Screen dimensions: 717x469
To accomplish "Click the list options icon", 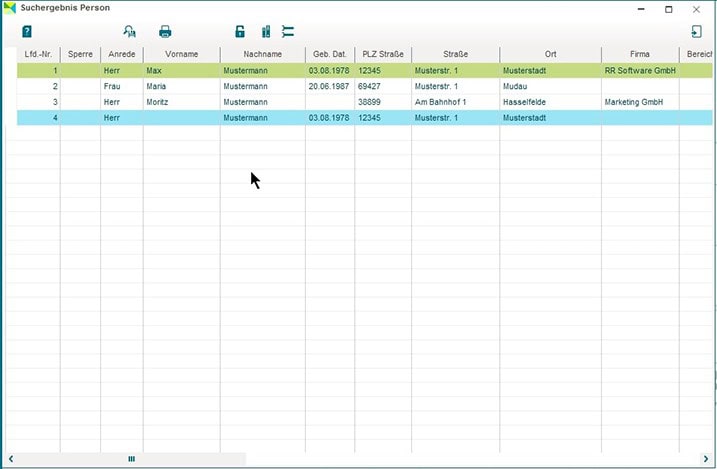I will point(288,32).
